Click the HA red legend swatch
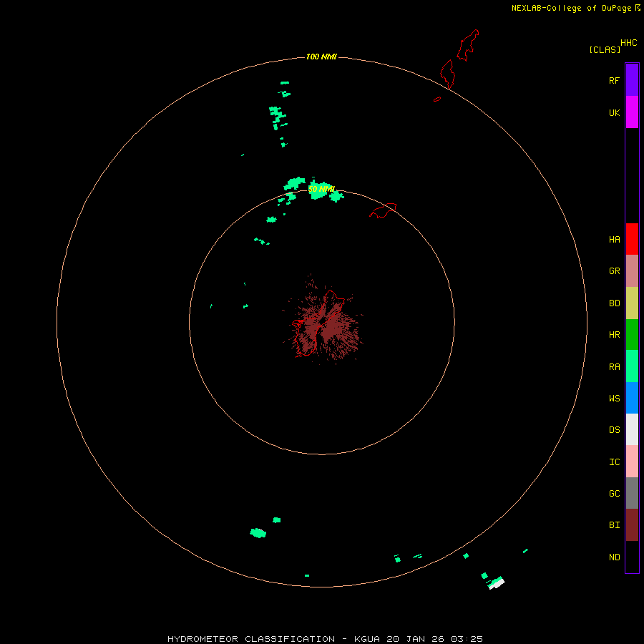 632,239
